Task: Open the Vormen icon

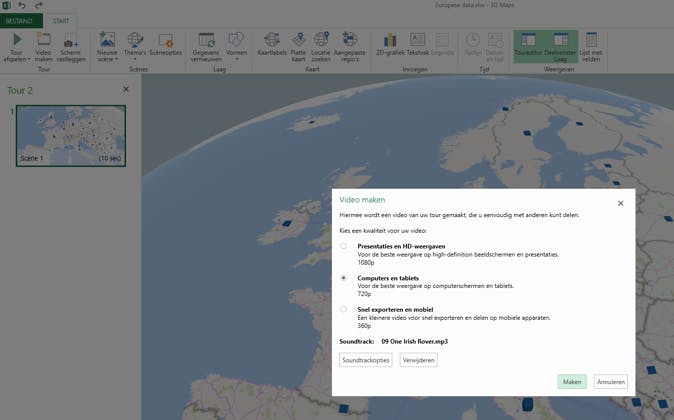Action: tap(236, 40)
